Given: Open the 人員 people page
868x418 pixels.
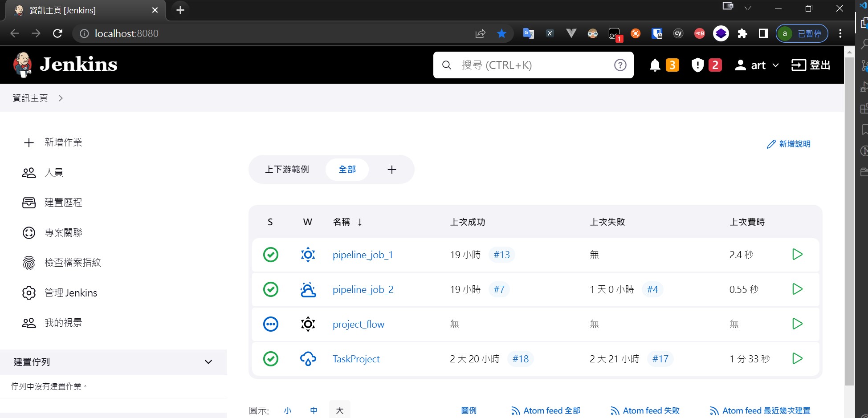Looking at the screenshot, I should (43, 173).
